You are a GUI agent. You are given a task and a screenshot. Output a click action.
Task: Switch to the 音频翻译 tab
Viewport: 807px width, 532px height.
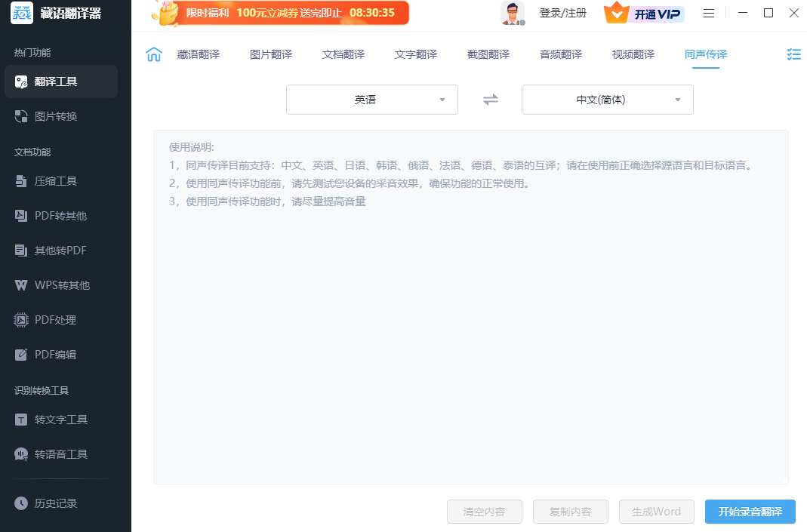point(560,54)
